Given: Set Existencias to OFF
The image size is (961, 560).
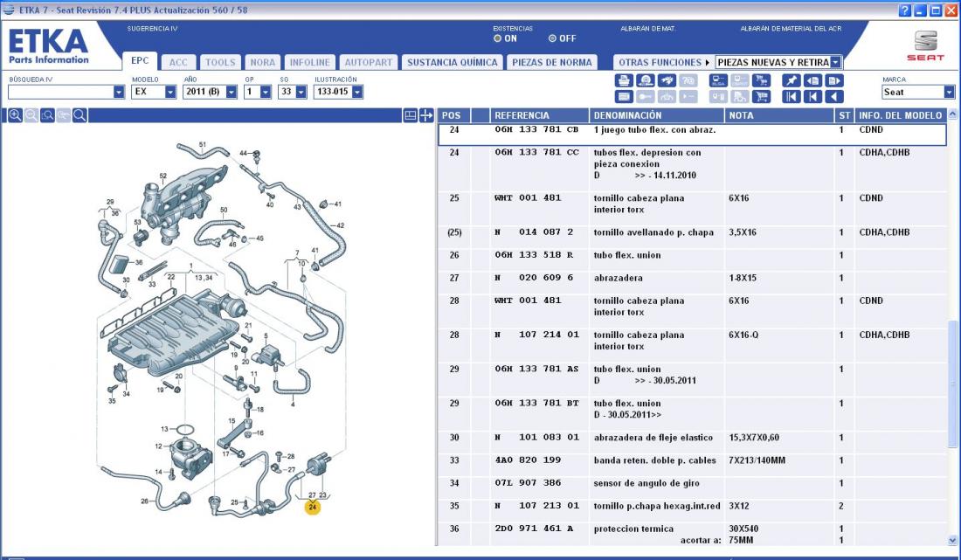Looking at the screenshot, I should click(x=552, y=38).
